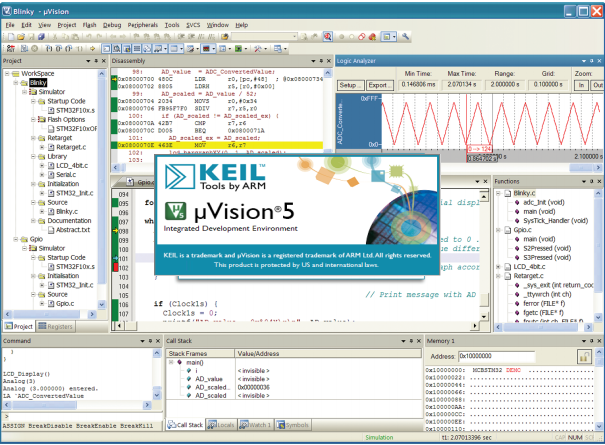Click the Kill all breakpoints icon
Image resolution: width=605 pixels, height=445 pixels.
point(372,37)
